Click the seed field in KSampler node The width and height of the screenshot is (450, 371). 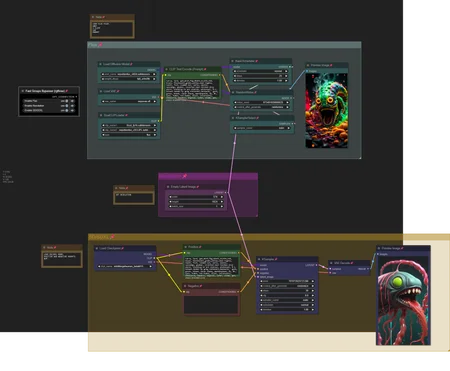coord(287,281)
